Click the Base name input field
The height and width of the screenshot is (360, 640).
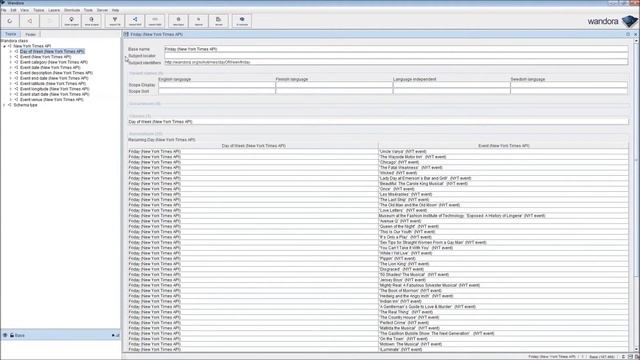pyautogui.click(x=396, y=49)
